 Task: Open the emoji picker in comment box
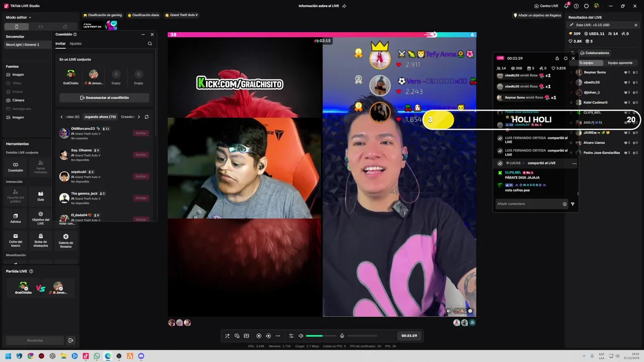point(565,204)
